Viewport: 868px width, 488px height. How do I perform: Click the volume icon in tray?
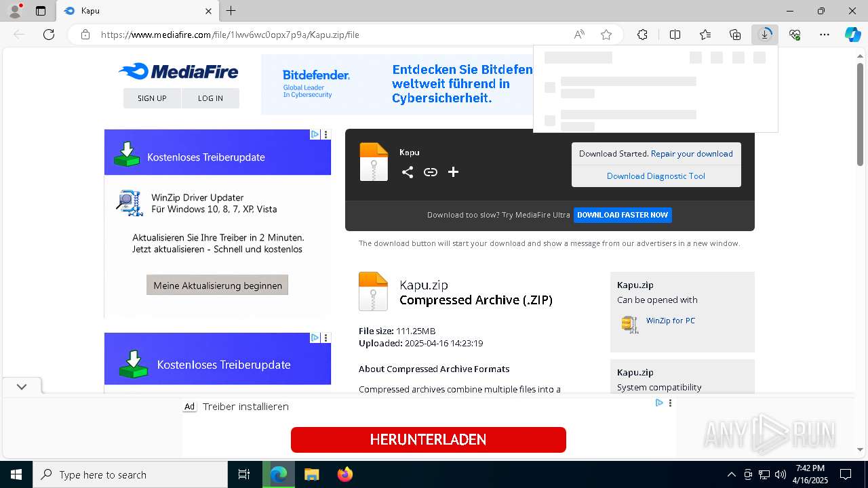coord(781,474)
